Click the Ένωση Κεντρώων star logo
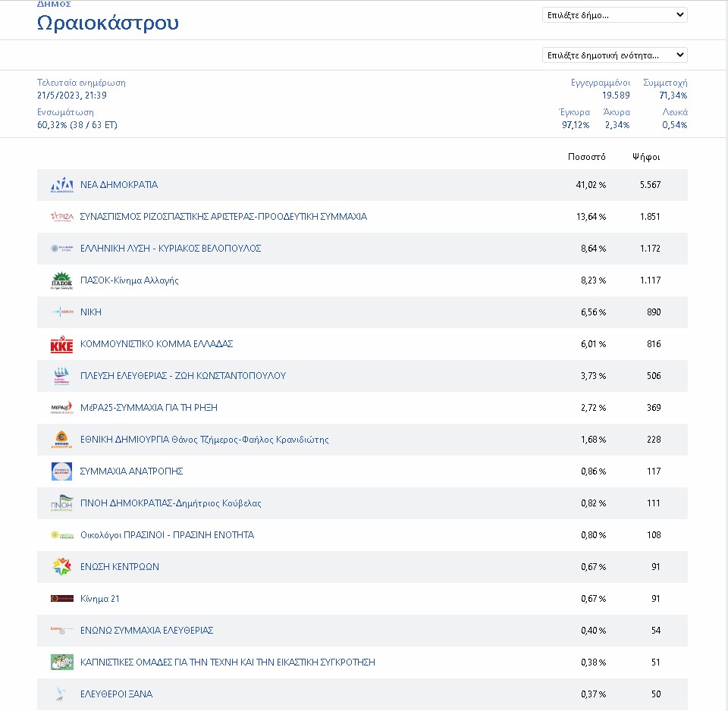Image resolution: width=728 pixels, height=711 pixels. 61,567
